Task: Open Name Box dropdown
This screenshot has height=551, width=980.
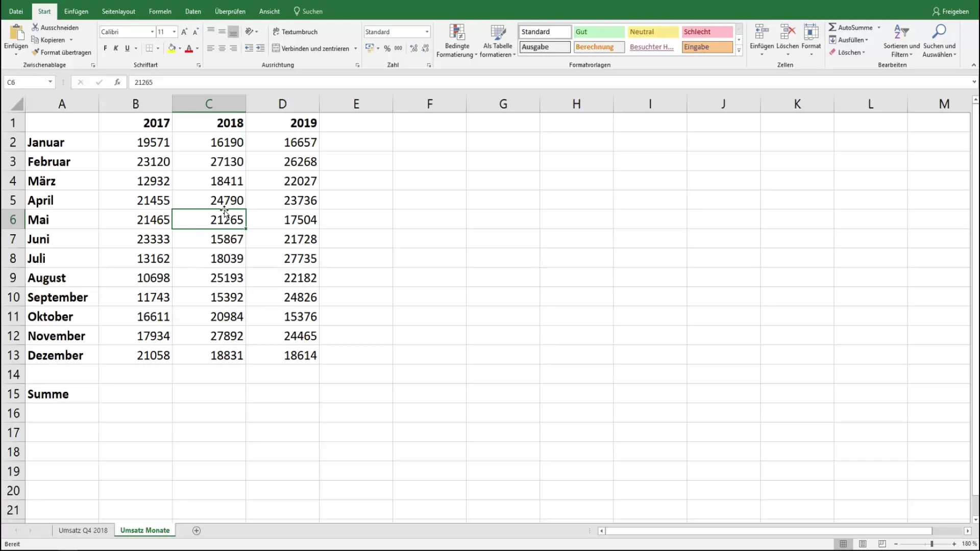Action: click(x=50, y=82)
